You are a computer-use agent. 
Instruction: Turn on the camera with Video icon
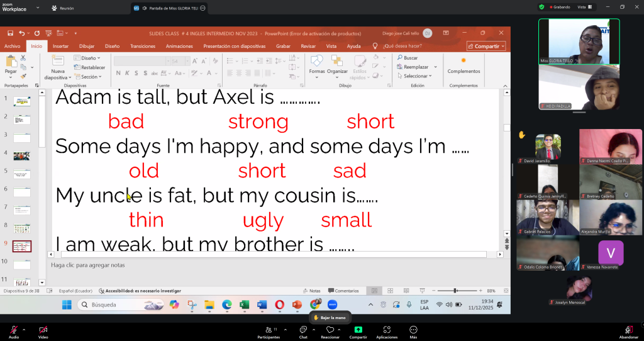click(43, 330)
